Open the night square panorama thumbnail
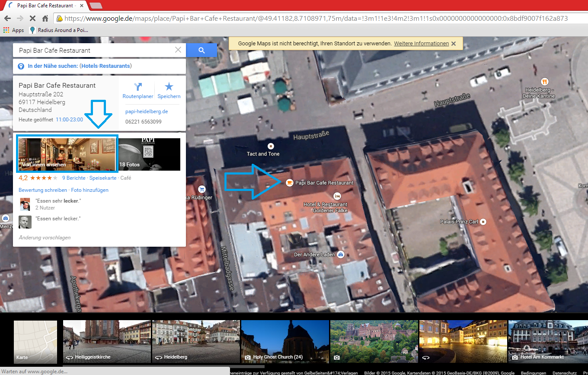 pos(463,341)
